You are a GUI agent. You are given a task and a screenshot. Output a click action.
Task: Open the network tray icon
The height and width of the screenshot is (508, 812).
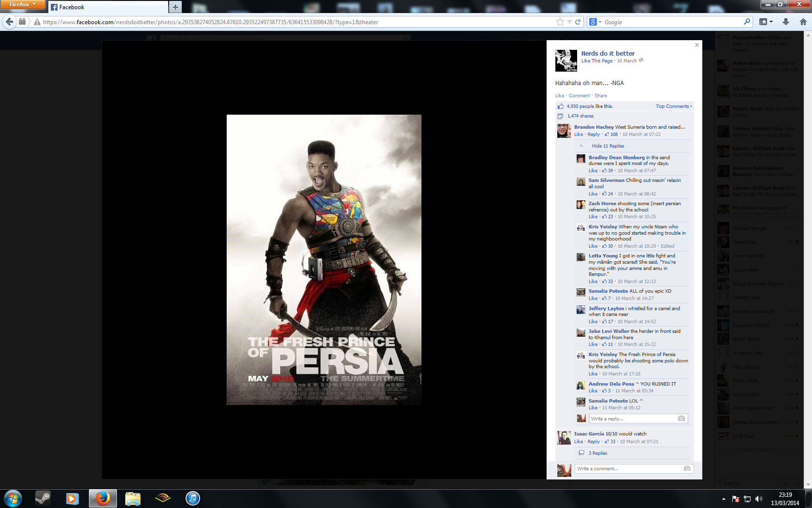tap(747, 499)
